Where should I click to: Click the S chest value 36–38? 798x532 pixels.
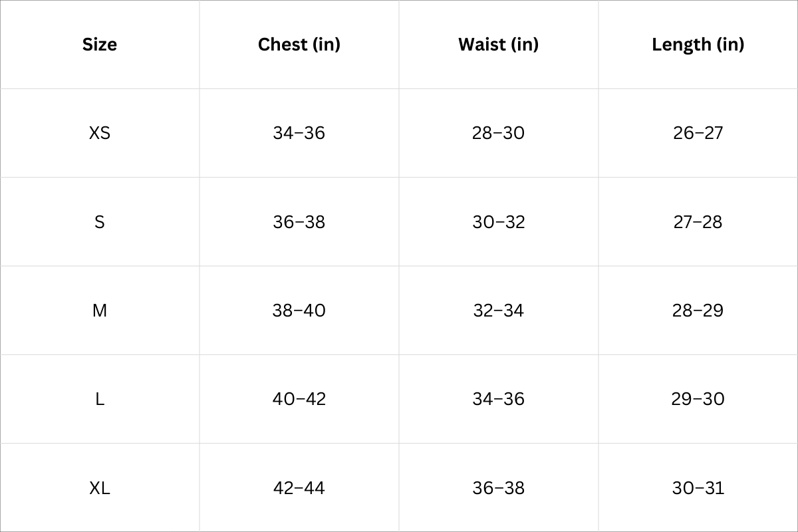(299, 221)
